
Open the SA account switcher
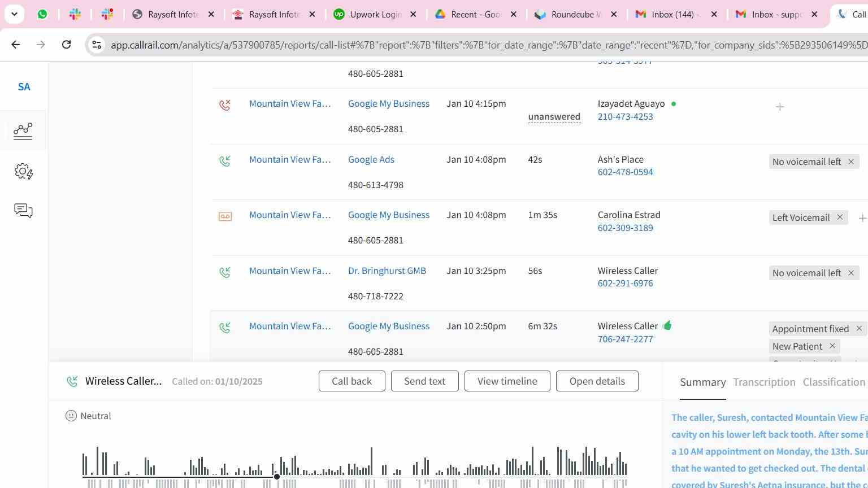coord(24,87)
